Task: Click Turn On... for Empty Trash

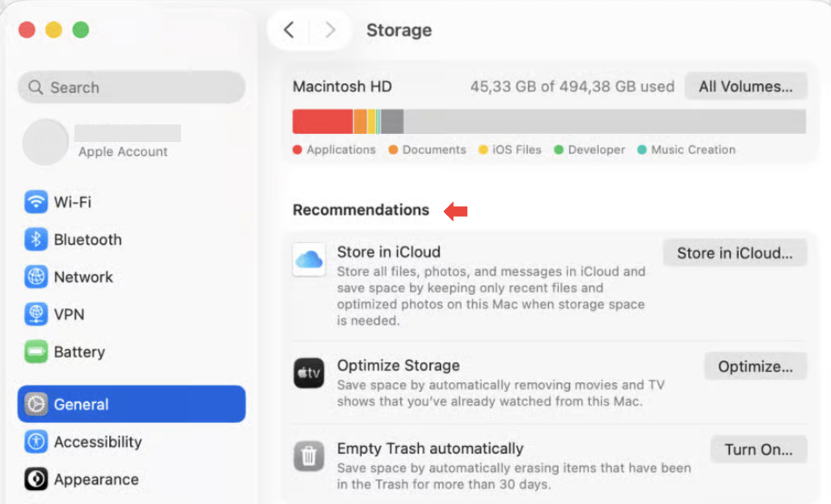Action: pyautogui.click(x=758, y=449)
